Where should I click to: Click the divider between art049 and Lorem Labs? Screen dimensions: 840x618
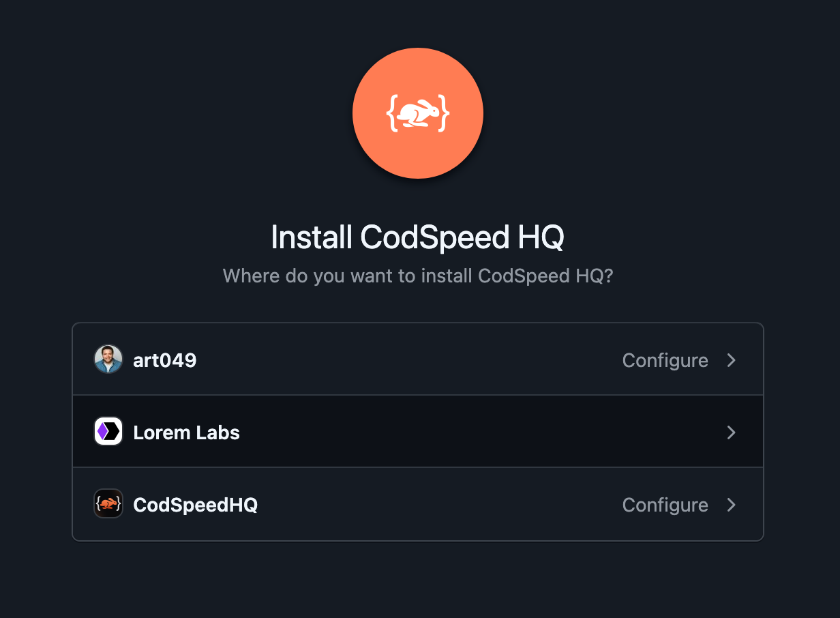coord(417,395)
